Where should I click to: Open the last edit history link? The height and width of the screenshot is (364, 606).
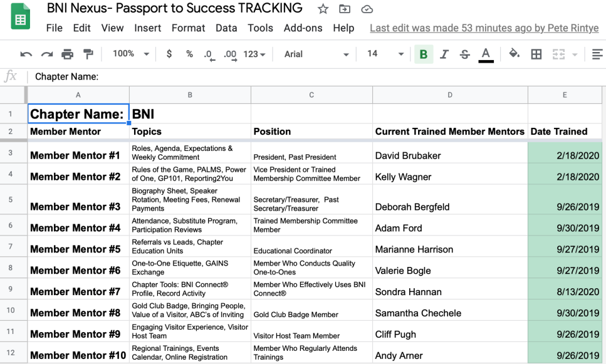(x=484, y=28)
